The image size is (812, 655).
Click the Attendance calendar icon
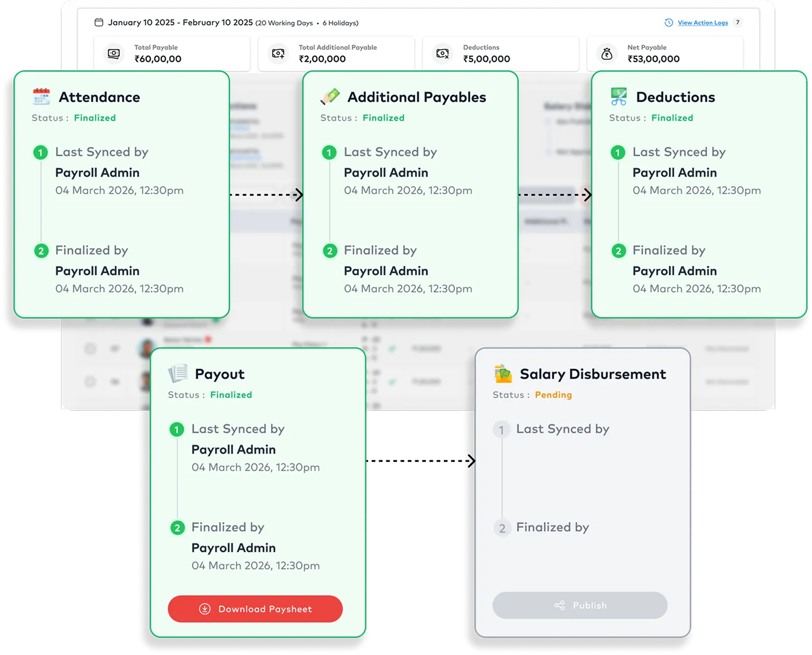coord(41,97)
